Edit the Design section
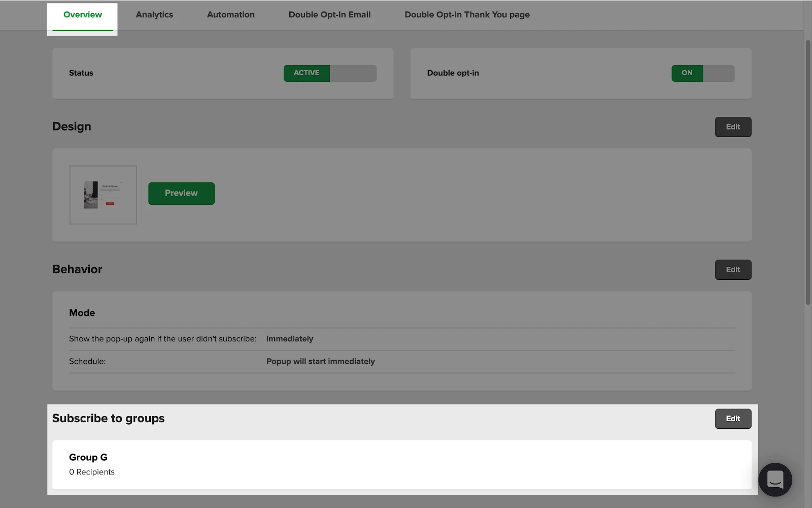This screenshot has height=508, width=812. click(x=732, y=127)
